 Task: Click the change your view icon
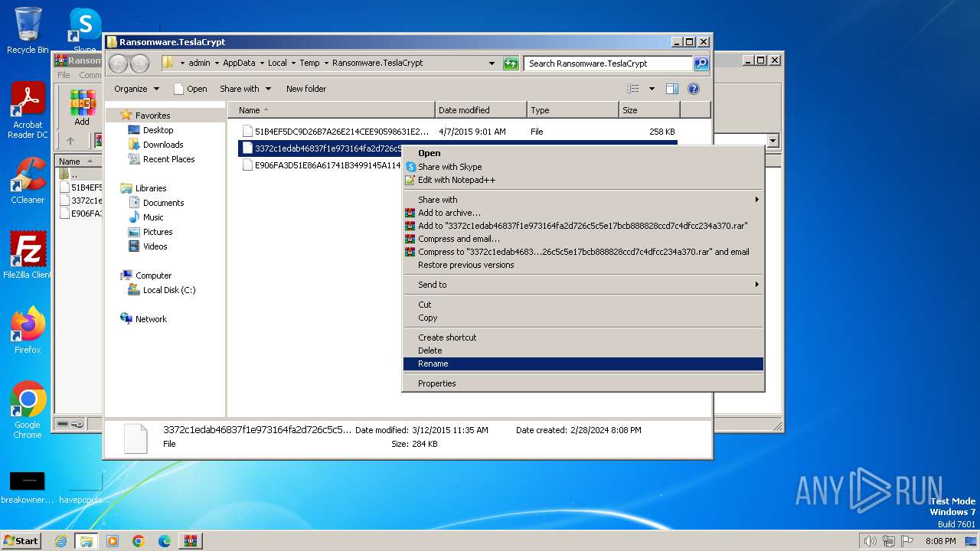pos(633,89)
